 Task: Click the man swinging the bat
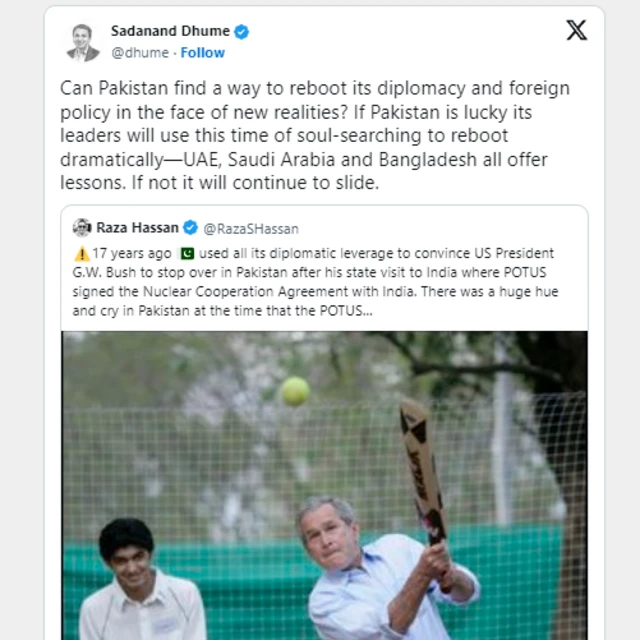[x=360, y=570]
